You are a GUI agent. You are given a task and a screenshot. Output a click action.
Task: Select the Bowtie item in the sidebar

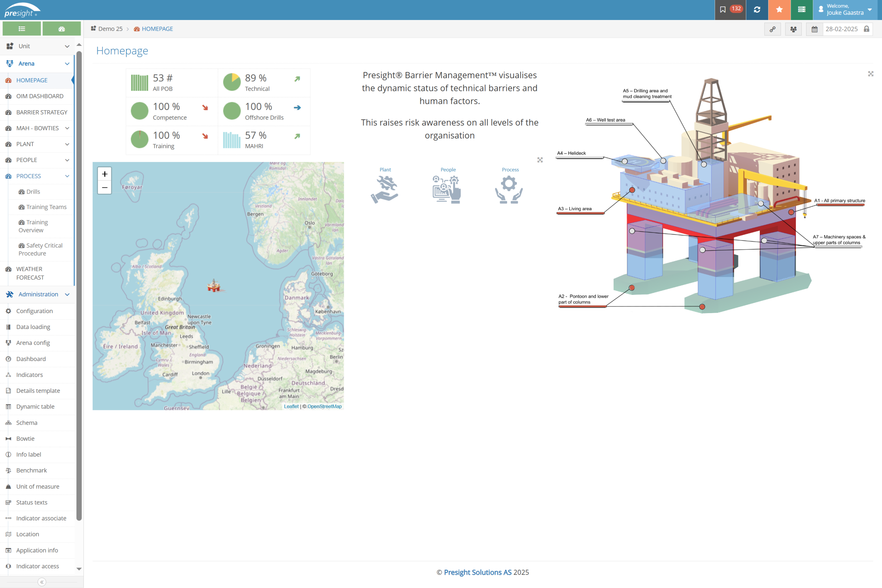25,439
